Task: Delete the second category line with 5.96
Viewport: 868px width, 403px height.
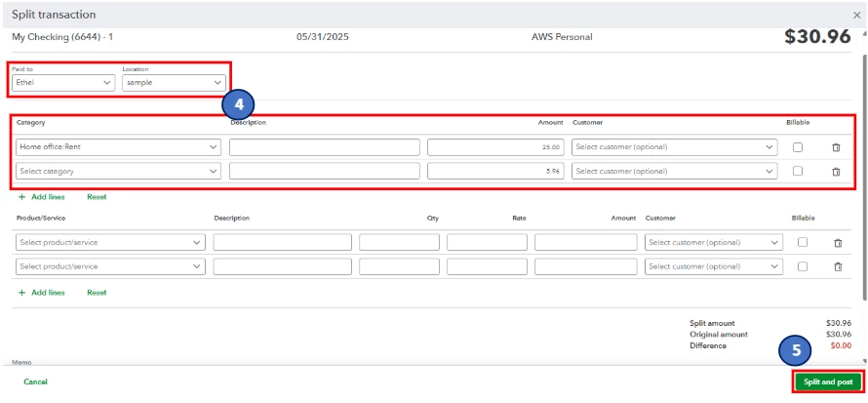Action: (x=836, y=172)
